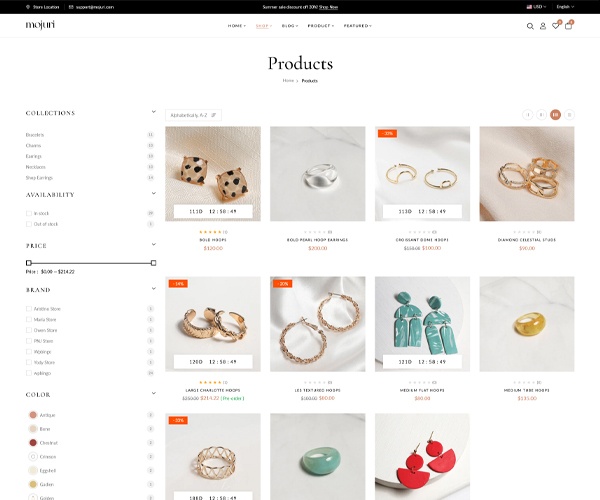
Task: Open the shopping cart bag icon
Action: click(568, 26)
